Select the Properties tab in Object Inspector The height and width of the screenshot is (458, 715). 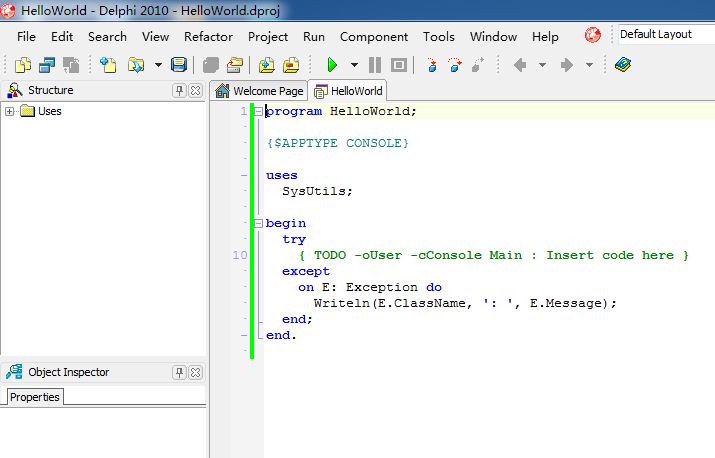tap(35, 397)
